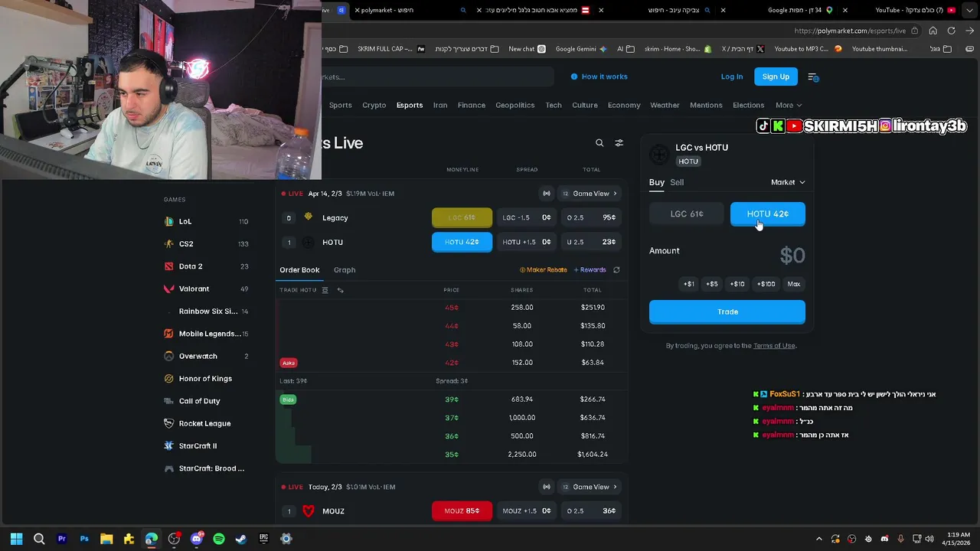Image resolution: width=980 pixels, height=551 pixels.
Task: Select LGC 61¢ outcome in trade panel
Action: pyautogui.click(x=687, y=214)
